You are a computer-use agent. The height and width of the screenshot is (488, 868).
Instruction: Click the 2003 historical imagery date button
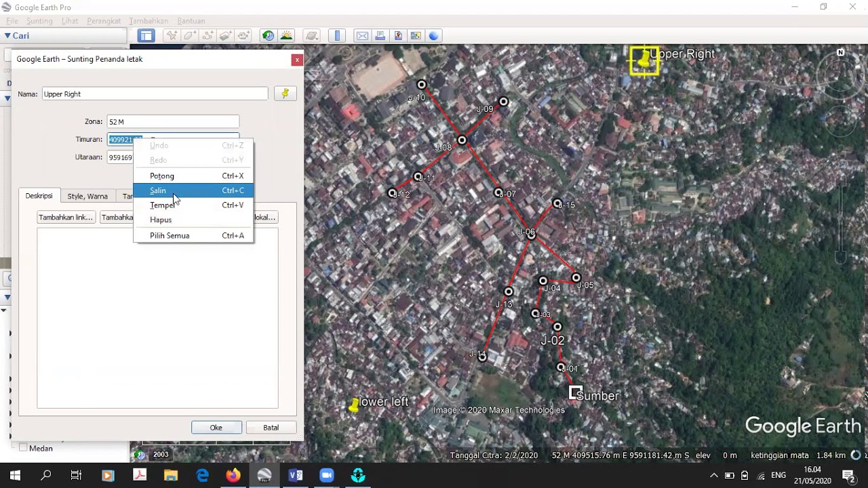coord(161,455)
